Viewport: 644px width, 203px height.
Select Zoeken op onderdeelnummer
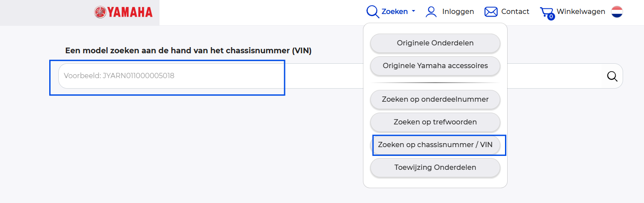[435, 100]
